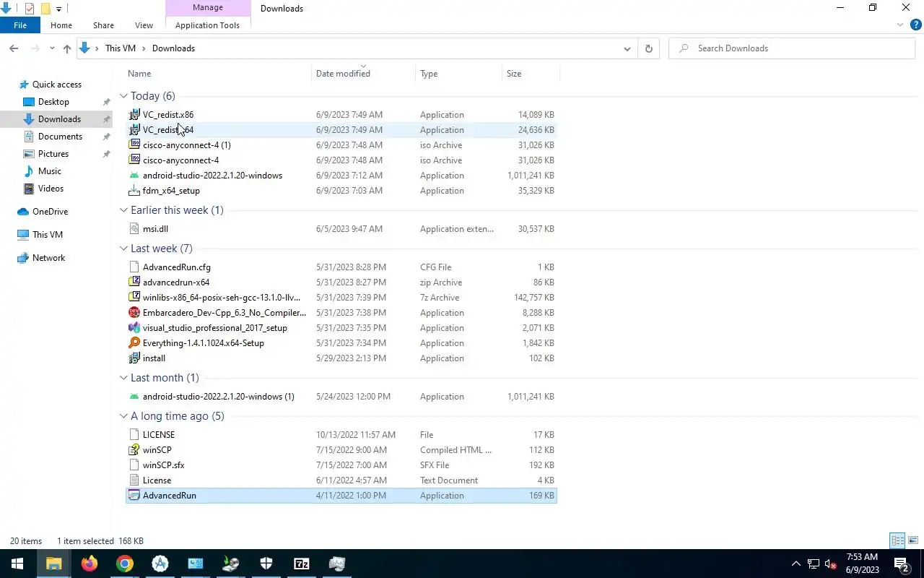
Task: Collapse the Today (6) group
Action: click(x=123, y=96)
